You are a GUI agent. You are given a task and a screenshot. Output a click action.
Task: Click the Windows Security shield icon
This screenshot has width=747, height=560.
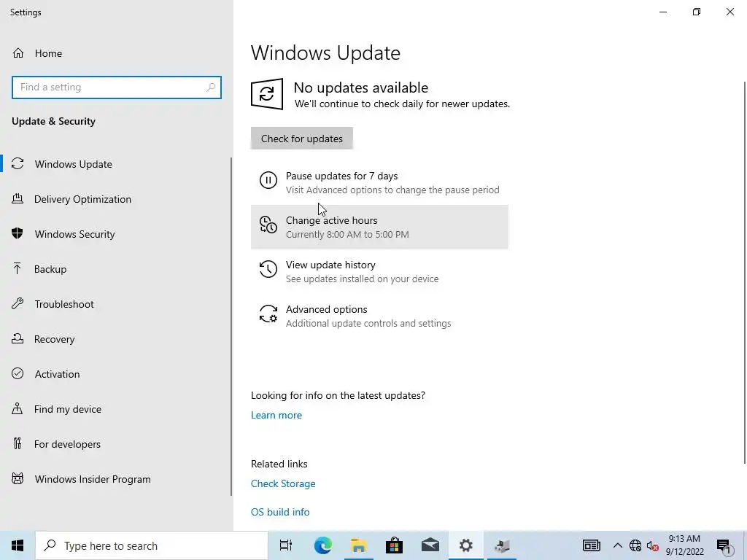pyautogui.click(x=18, y=234)
